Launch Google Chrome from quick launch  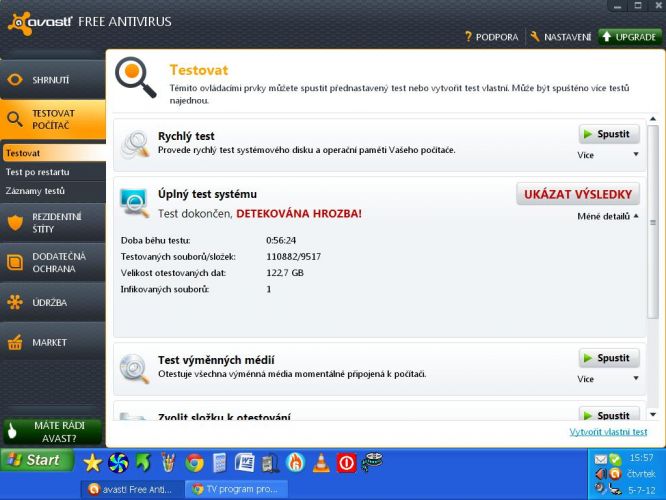click(195, 463)
